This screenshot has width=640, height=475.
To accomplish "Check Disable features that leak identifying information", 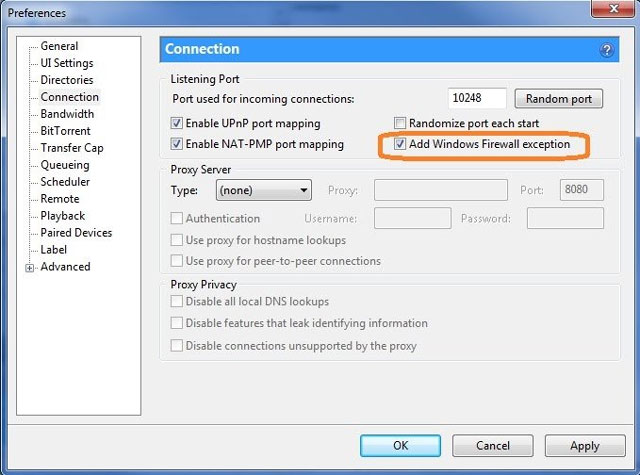I will [x=176, y=323].
